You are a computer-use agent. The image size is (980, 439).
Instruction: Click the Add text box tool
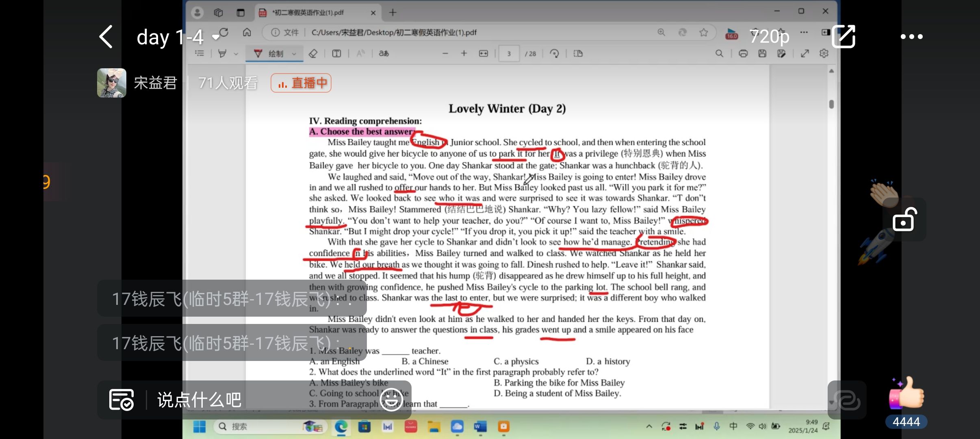[336, 54]
